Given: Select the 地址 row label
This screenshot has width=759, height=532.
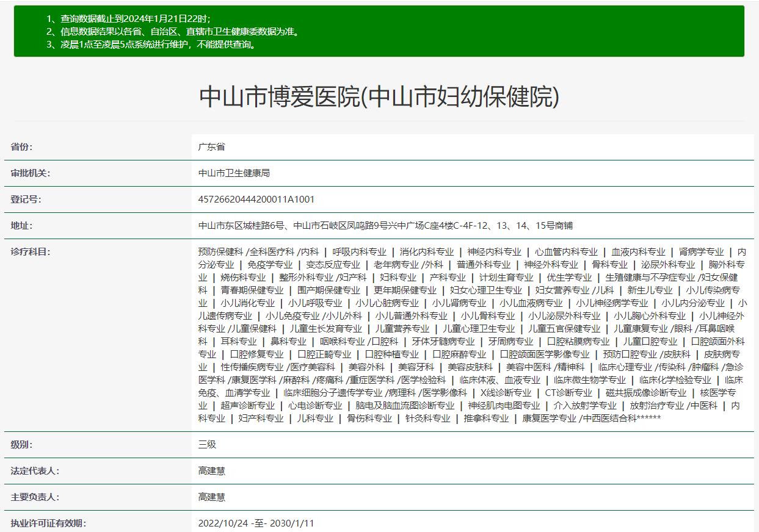Looking at the screenshot, I should pos(22,226).
